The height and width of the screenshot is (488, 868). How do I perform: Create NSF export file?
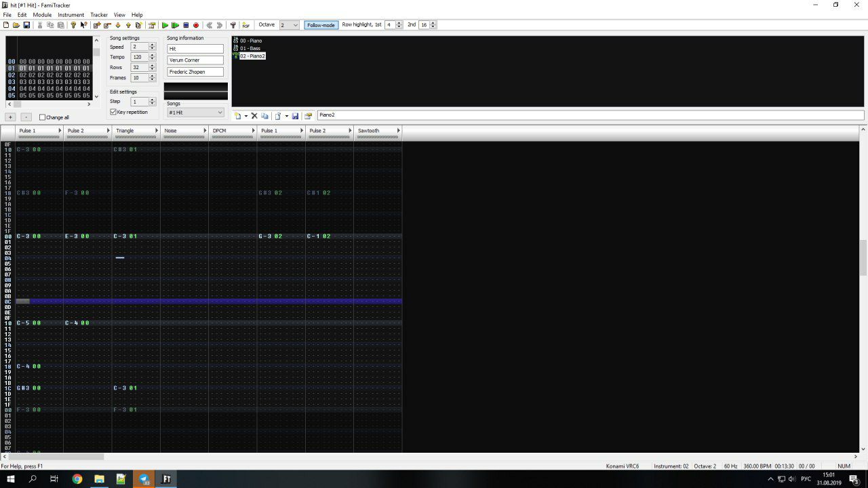245,25
